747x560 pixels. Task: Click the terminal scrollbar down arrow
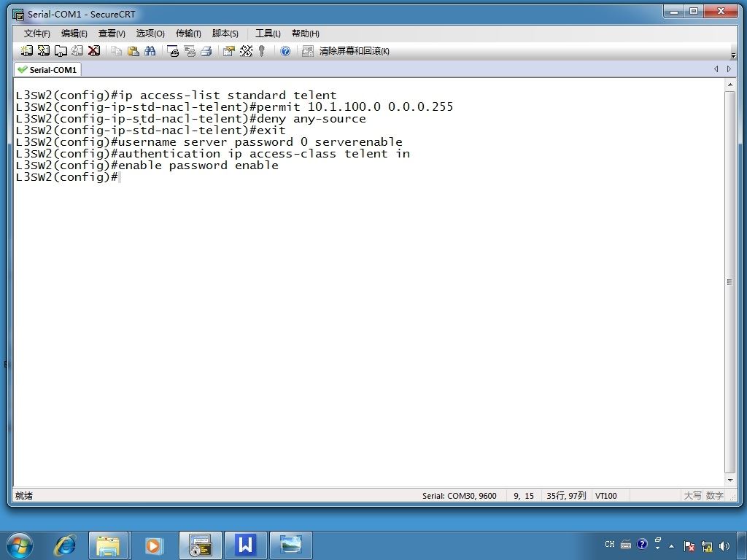pos(729,480)
